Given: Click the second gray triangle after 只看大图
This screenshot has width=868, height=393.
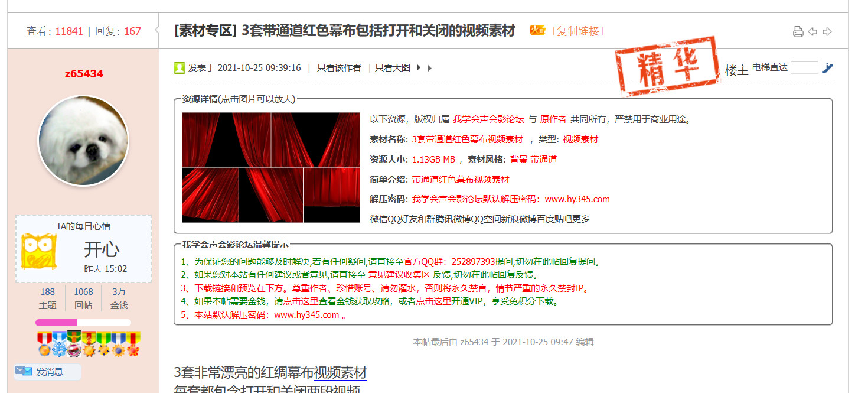Looking at the screenshot, I should [x=429, y=68].
